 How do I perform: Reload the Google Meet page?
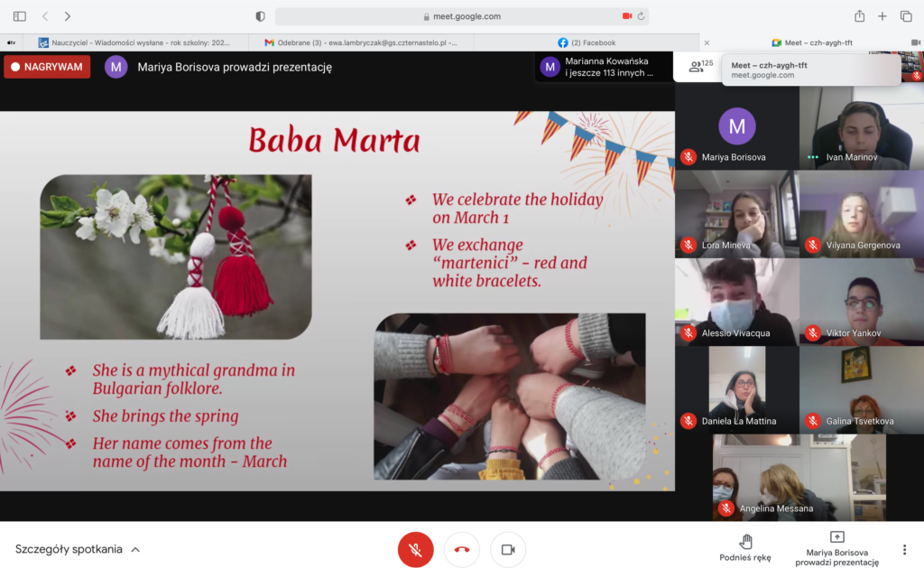[641, 16]
